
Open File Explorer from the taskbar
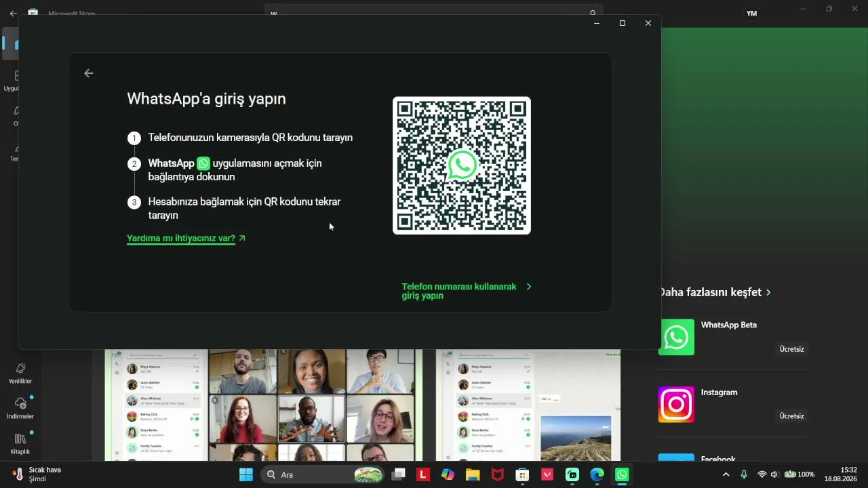pyautogui.click(x=473, y=474)
